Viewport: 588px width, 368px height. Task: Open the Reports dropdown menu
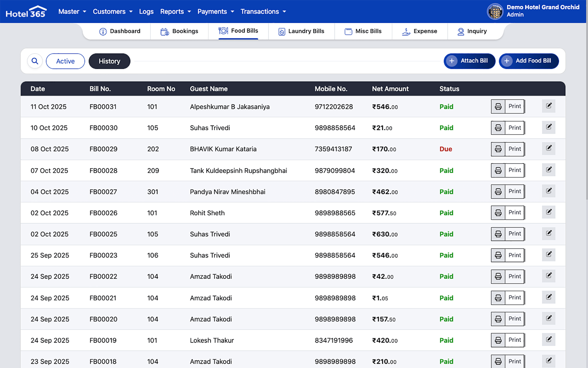click(175, 11)
